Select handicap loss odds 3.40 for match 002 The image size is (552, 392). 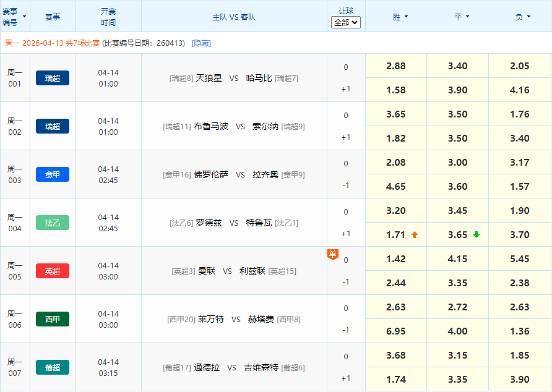coord(520,138)
